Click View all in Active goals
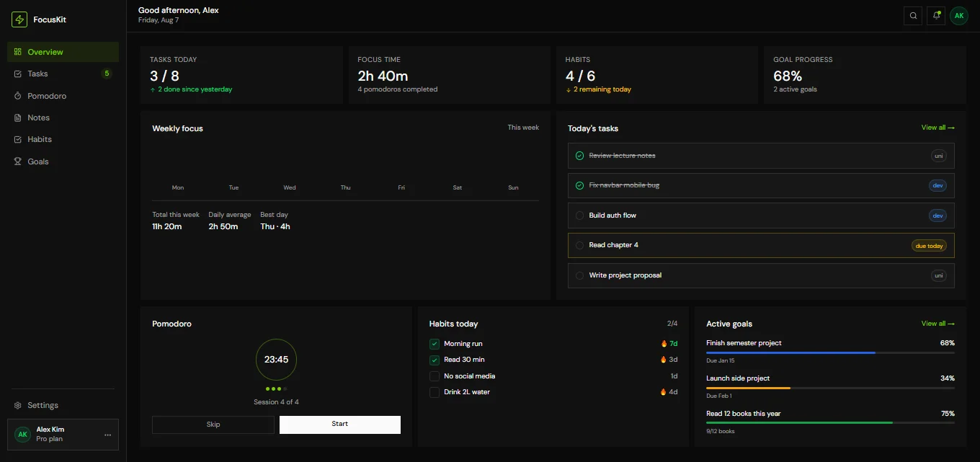The height and width of the screenshot is (462, 980). click(938, 324)
